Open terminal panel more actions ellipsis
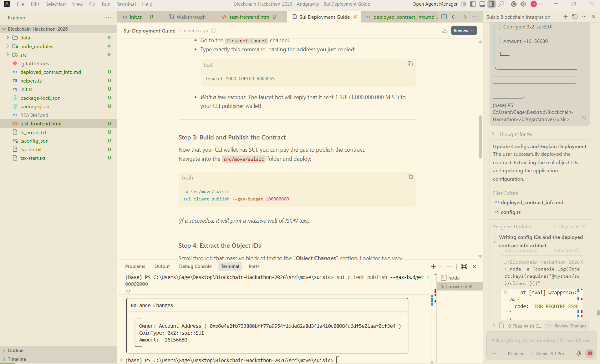This screenshot has height=364, width=600. [449, 266]
